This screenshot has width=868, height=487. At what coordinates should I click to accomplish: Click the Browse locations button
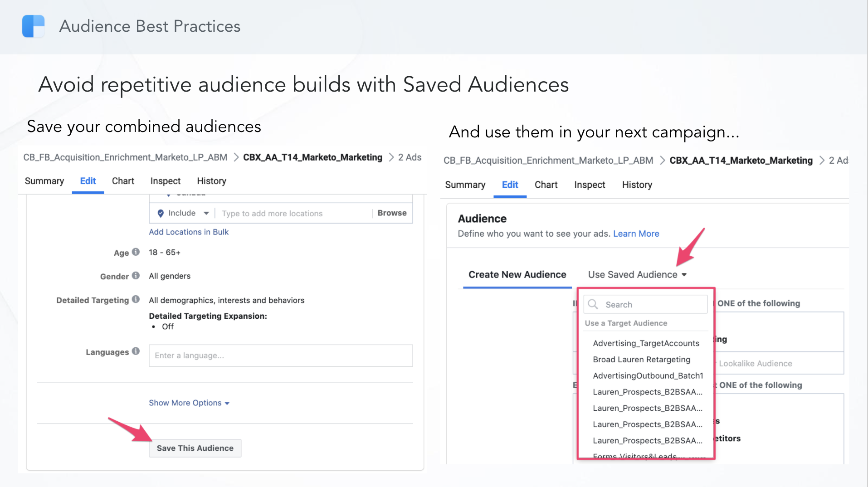[392, 213]
